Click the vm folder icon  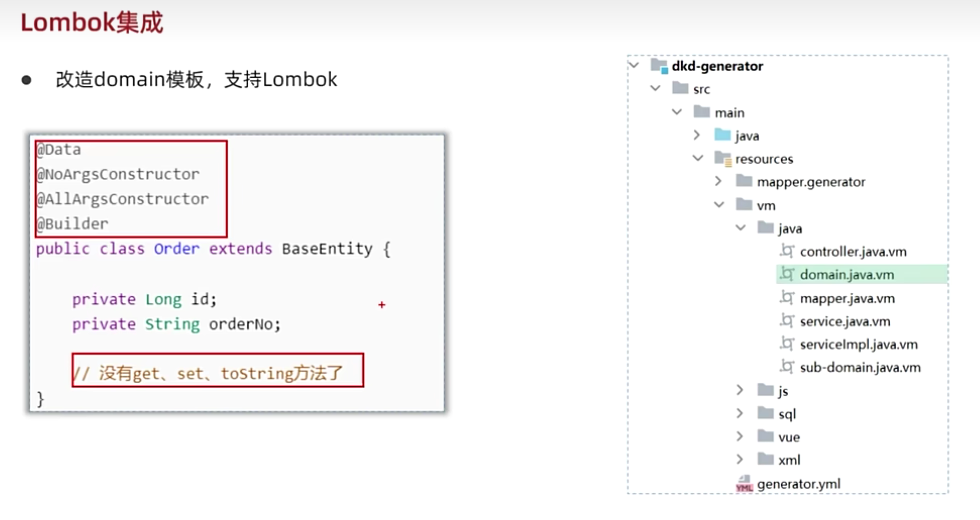(x=744, y=204)
